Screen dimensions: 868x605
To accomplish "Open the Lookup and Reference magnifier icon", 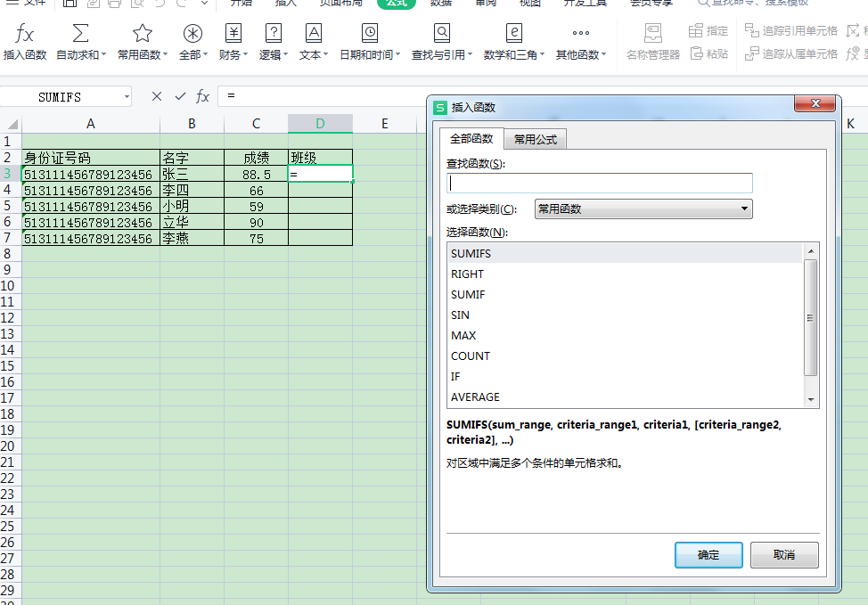I will coord(442,33).
